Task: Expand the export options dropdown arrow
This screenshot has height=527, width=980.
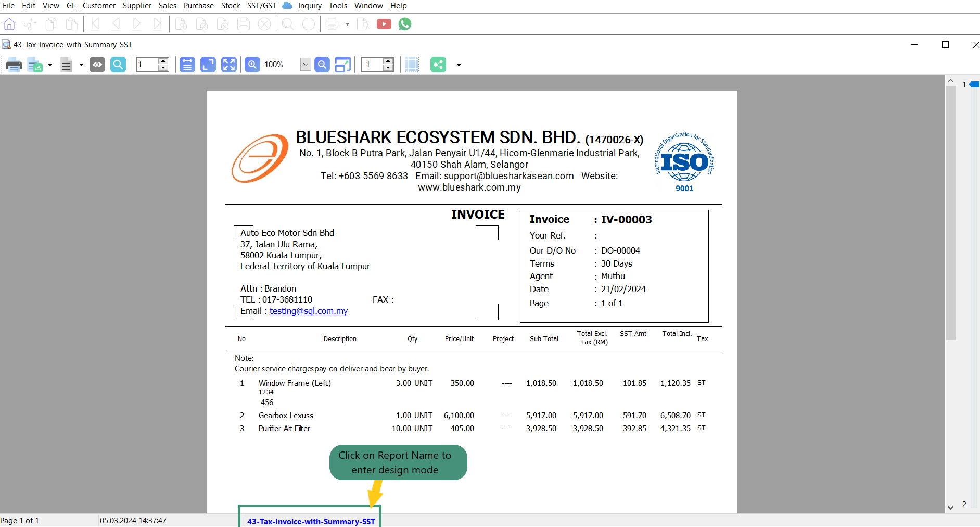Action: [50, 65]
